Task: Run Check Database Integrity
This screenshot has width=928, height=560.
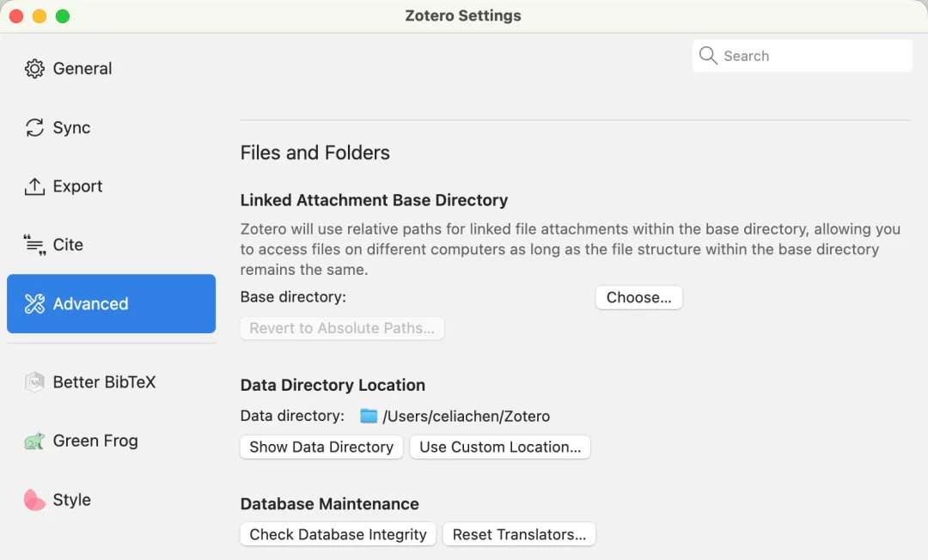Action: tap(338, 534)
